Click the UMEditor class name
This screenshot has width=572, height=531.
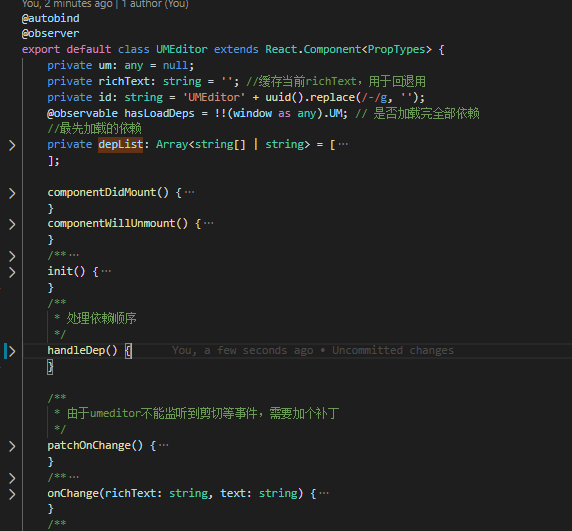pyautogui.click(x=182, y=49)
